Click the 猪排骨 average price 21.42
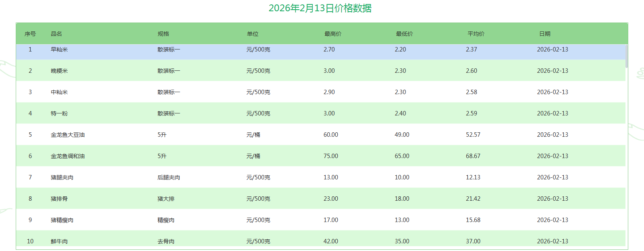 tap(473, 199)
